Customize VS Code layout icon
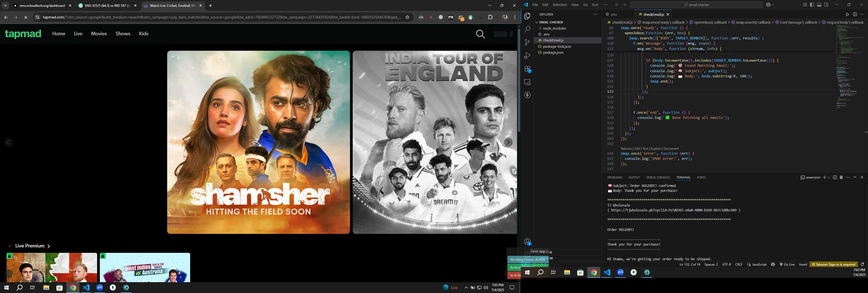868x293 pixels. coord(805,5)
